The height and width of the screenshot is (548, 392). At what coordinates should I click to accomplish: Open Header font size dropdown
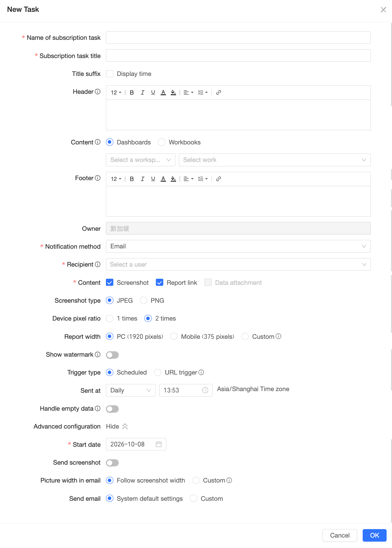point(116,92)
